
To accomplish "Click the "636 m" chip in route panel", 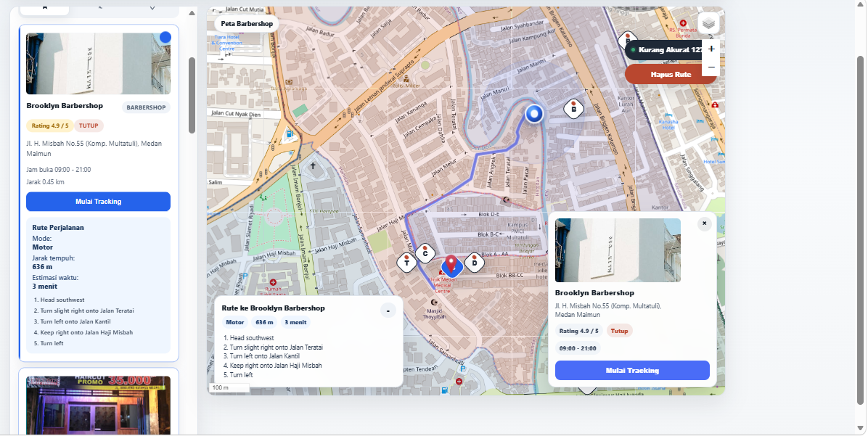I will (264, 322).
